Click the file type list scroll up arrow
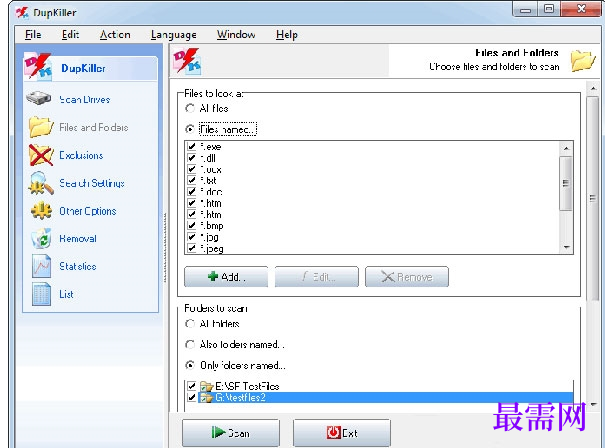 click(566, 149)
